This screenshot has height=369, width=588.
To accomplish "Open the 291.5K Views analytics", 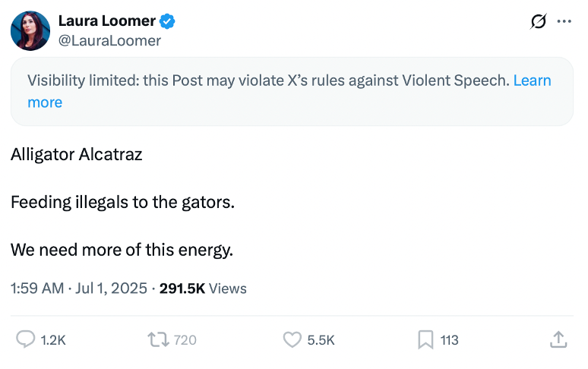I will click(x=203, y=289).
